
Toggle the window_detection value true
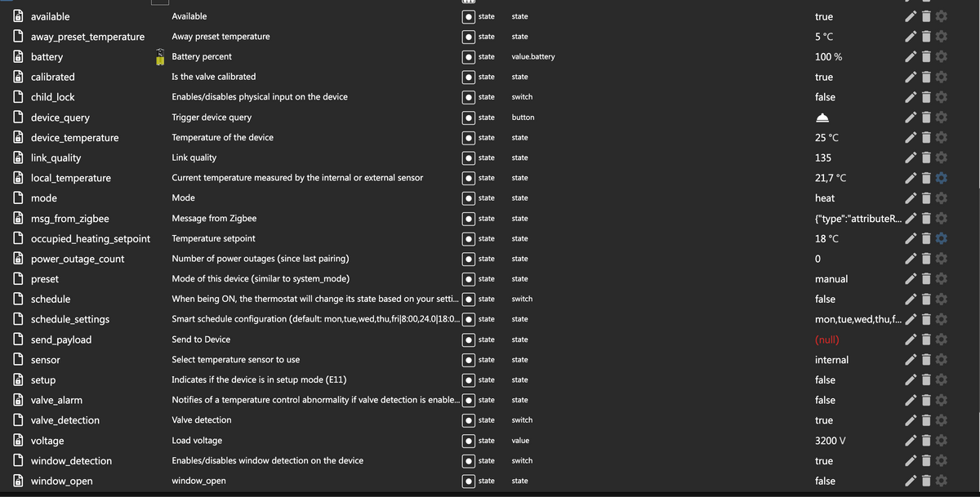click(824, 461)
